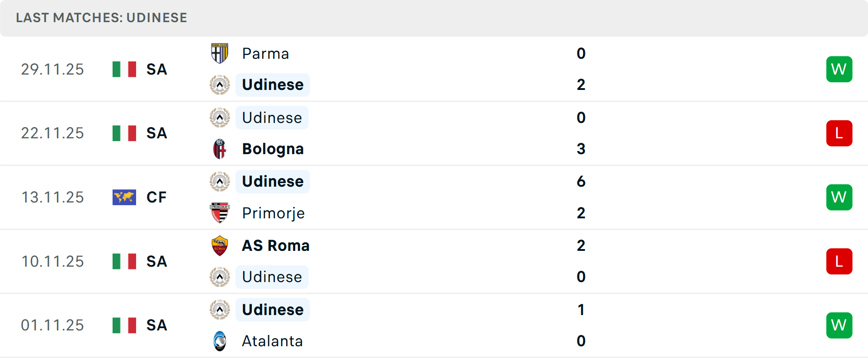Click the score 6 of the Primorje match
868x358 pixels.
point(581,182)
